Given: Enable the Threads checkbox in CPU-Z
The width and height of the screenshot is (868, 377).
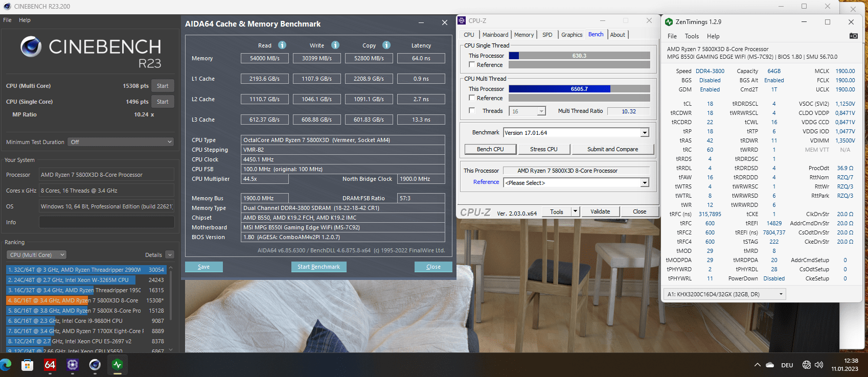Looking at the screenshot, I should pyautogui.click(x=472, y=110).
